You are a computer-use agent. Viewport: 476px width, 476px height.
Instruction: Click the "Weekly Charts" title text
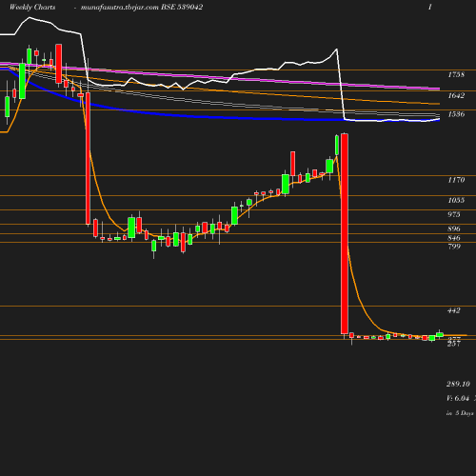pyautogui.click(x=32, y=7)
